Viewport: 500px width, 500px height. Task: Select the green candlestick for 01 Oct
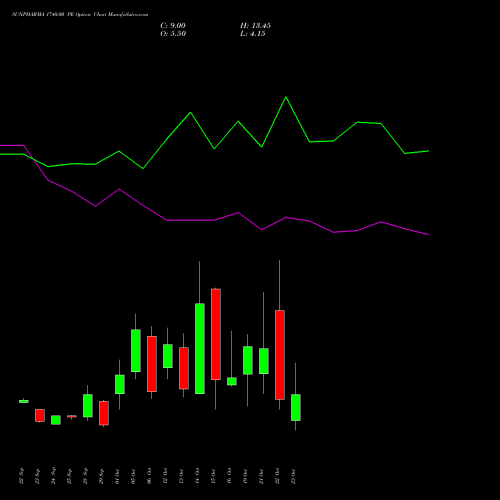point(120,384)
